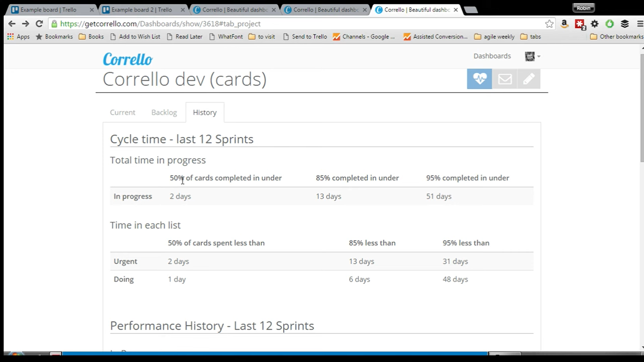644x362 pixels.
Task: Click the Add to Wish List bookmark
Action: pos(135,37)
